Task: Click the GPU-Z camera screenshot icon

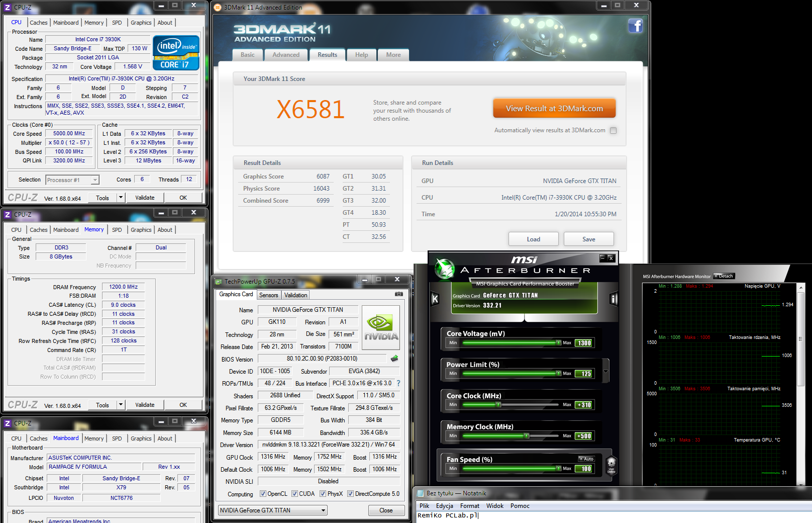Action: click(399, 294)
